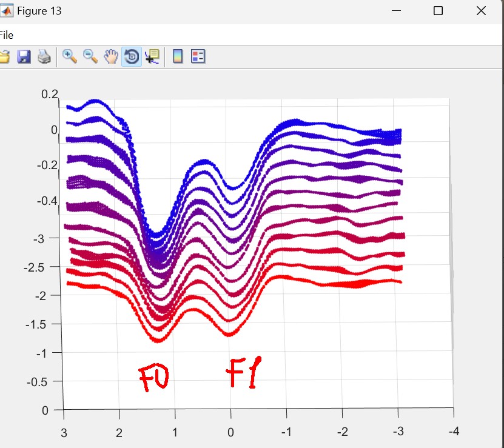Click the MATLAB logo in title bar

8,11
